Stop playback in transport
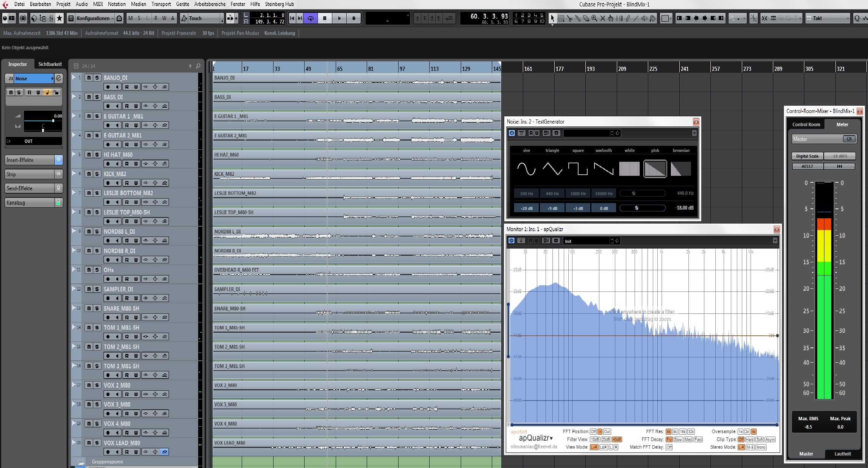This screenshot has height=468, width=868. tap(325, 18)
